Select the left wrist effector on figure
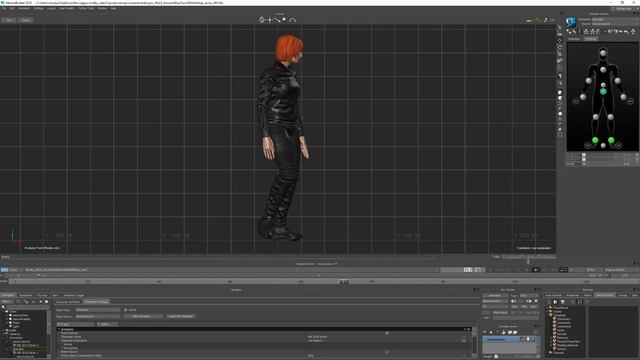Screen dimensions: 640x360 coord(583,97)
